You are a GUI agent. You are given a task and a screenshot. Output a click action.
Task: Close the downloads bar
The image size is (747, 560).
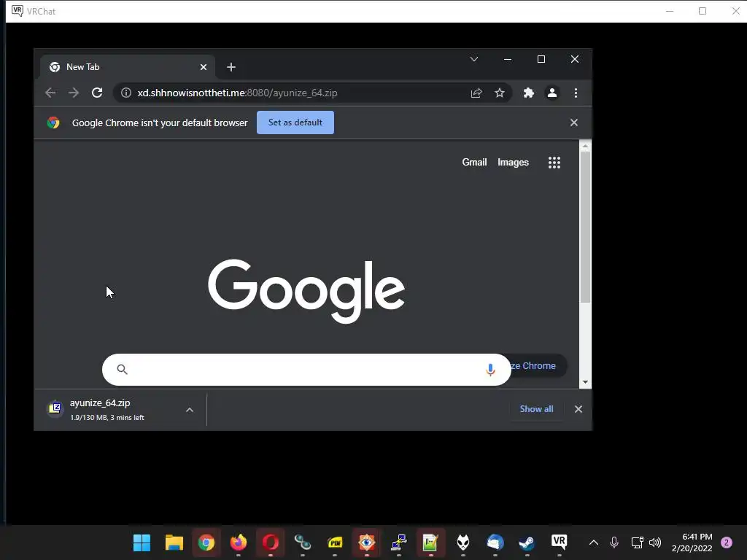point(578,409)
